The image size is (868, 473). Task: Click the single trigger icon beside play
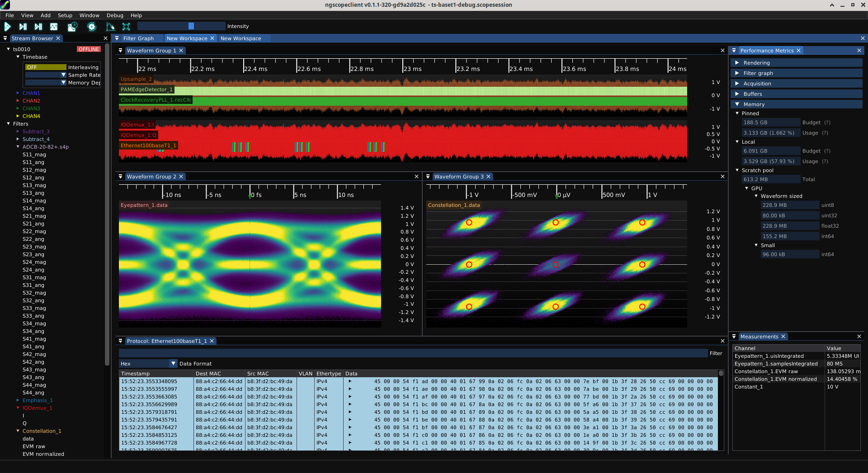(x=23, y=27)
